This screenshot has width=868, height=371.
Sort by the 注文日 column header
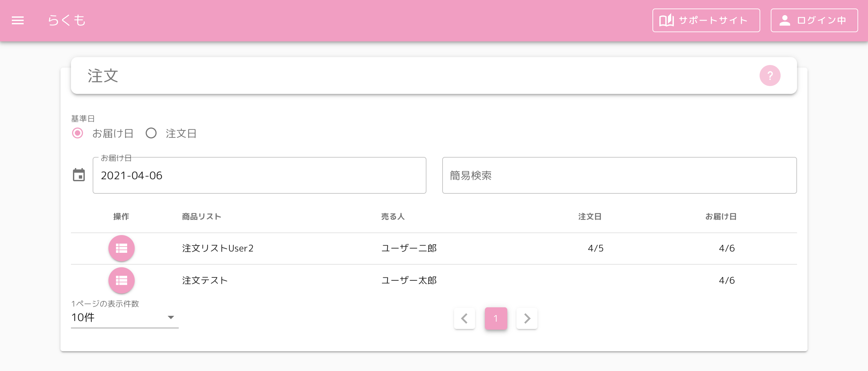[590, 216]
